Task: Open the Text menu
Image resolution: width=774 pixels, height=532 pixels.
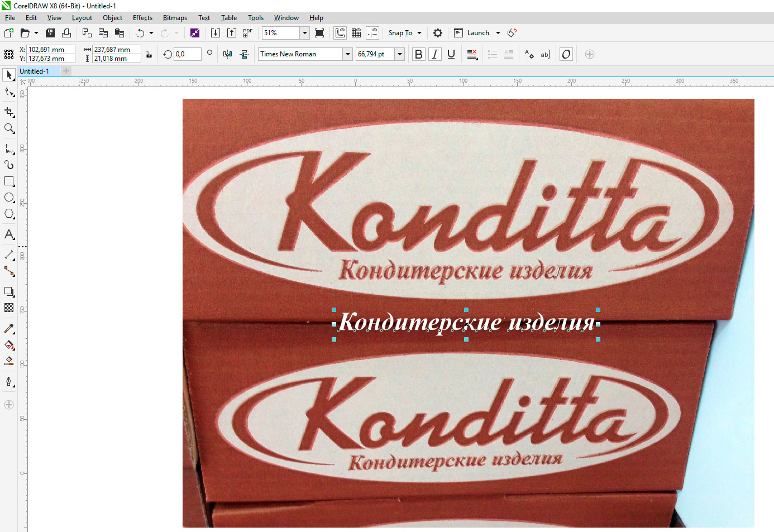Action: (x=204, y=18)
